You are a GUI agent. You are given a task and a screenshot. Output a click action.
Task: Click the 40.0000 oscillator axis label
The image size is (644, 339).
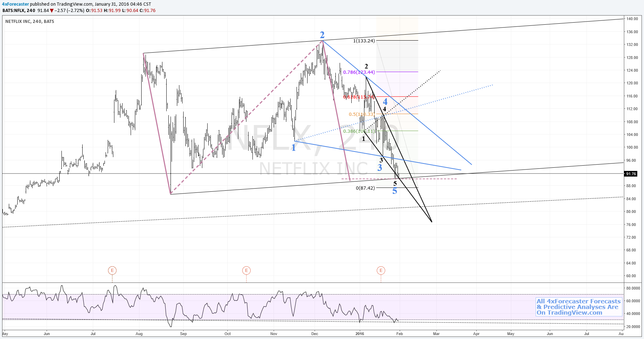633,314
